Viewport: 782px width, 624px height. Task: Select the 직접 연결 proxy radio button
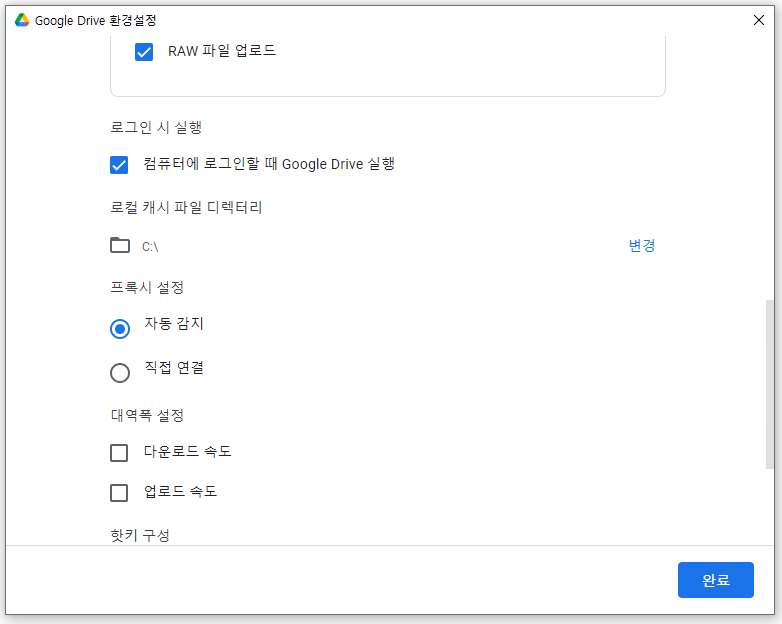[x=120, y=373]
